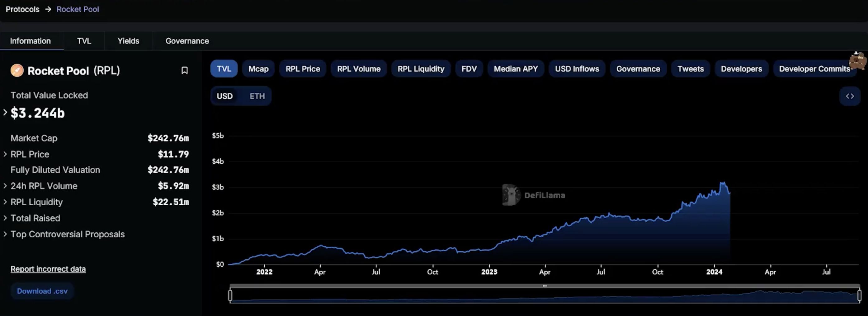The width and height of the screenshot is (868, 316).
Task: Open the embed chart code button
Action: (x=849, y=96)
